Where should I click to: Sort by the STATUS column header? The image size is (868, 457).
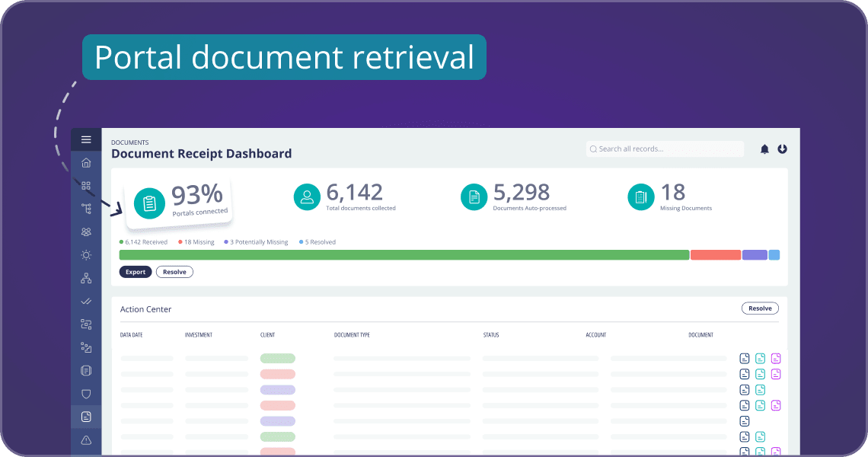[x=491, y=334]
